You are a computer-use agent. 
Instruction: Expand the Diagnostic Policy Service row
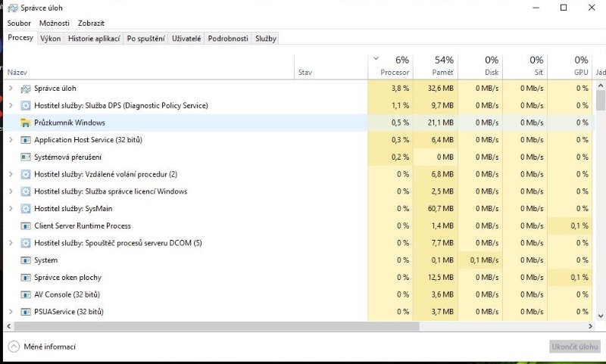click(x=11, y=105)
